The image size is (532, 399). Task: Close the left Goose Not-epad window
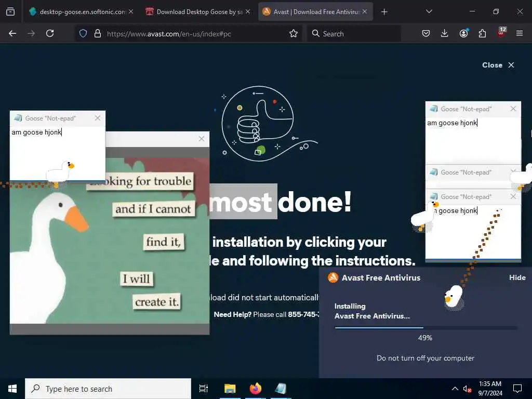point(98,118)
